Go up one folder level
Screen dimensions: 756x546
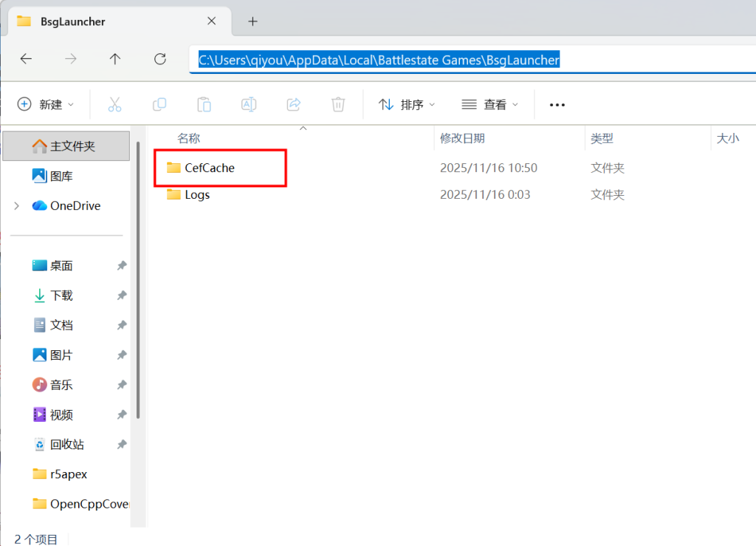pyautogui.click(x=115, y=60)
